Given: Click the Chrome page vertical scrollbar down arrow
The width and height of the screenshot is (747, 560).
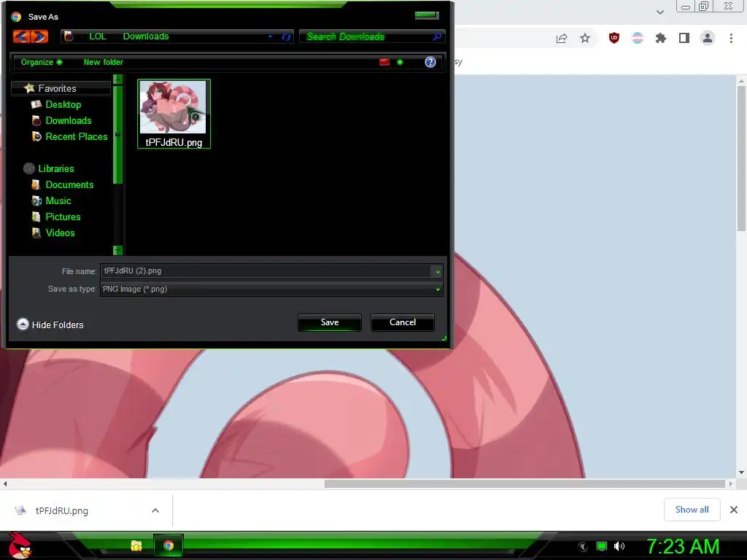Looking at the screenshot, I should click(x=741, y=472).
